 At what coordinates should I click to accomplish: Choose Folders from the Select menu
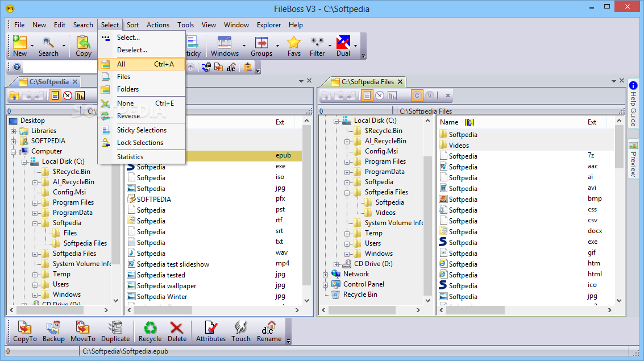pos(142,89)
